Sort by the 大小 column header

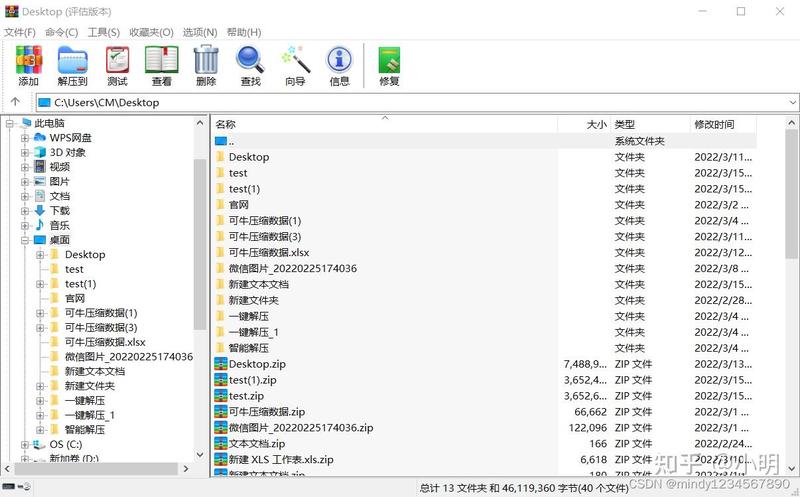(584, 124)
